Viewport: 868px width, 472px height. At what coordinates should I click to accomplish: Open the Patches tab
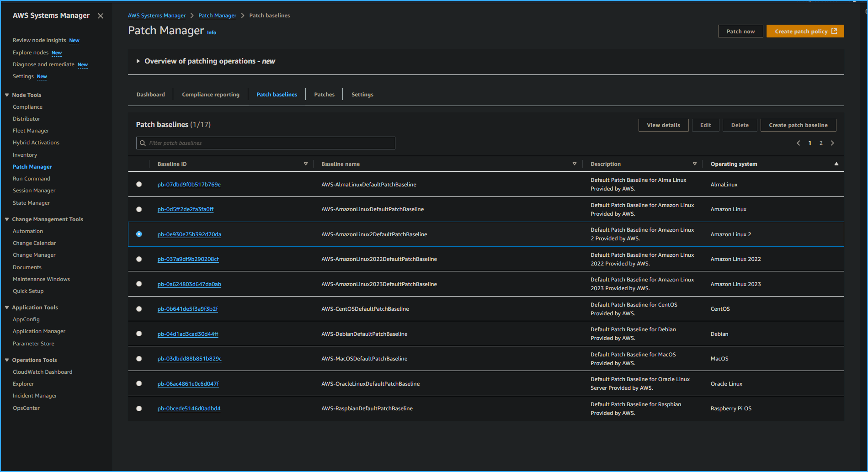(x=324, y=94)
